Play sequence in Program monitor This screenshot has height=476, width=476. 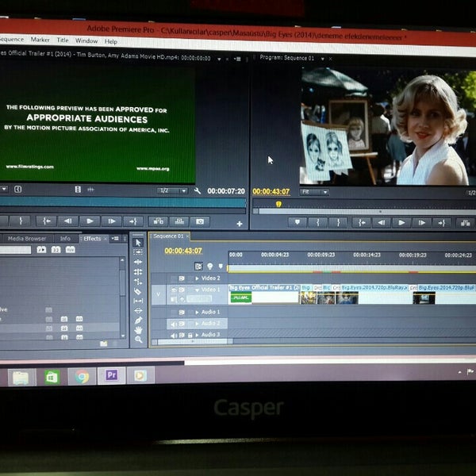tap(401, 223)
